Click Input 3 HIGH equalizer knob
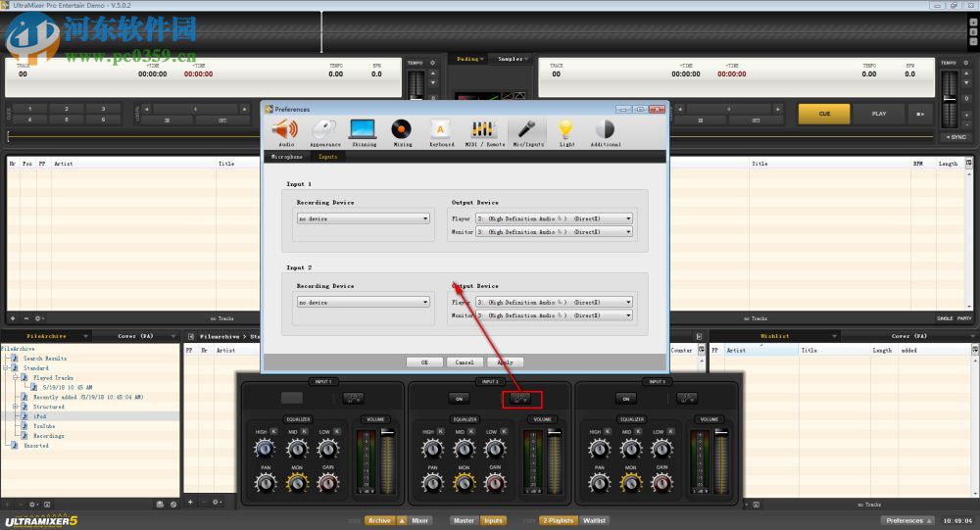 tap(599, 448)
